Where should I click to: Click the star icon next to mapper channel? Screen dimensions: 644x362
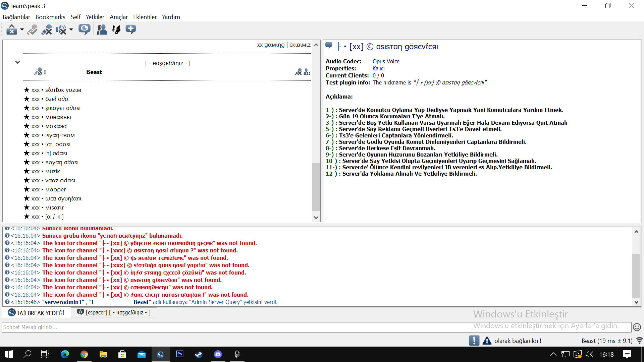(27, 189)
